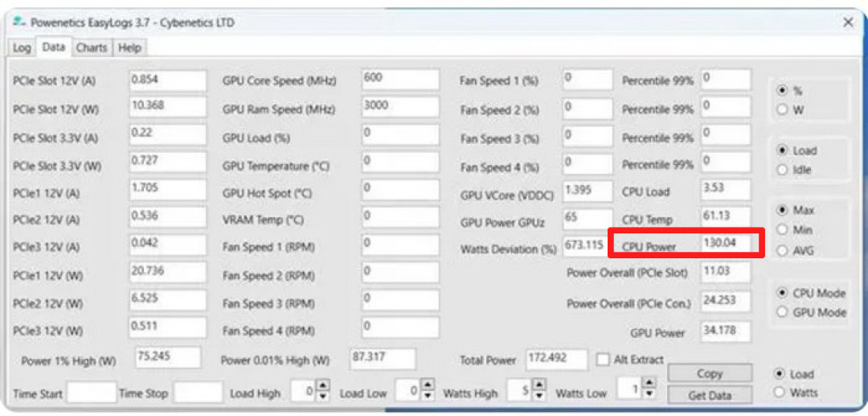868x416 pixels.
Task: Click the GPU Hot Spot field
Action: (400, 189)
